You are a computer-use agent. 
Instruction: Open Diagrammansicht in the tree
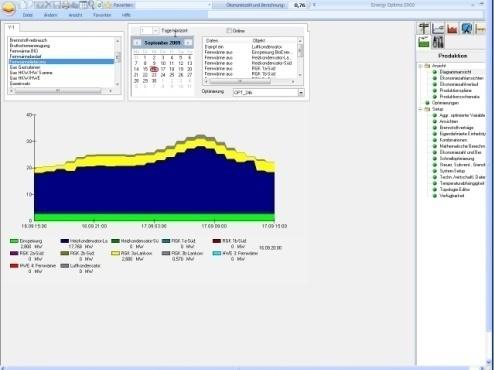(x=455, y=72)
